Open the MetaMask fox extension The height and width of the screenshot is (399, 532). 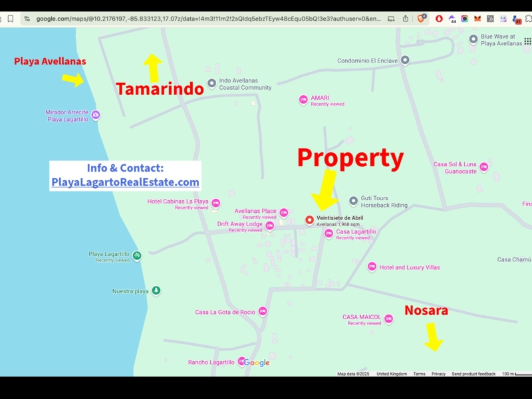477,19
